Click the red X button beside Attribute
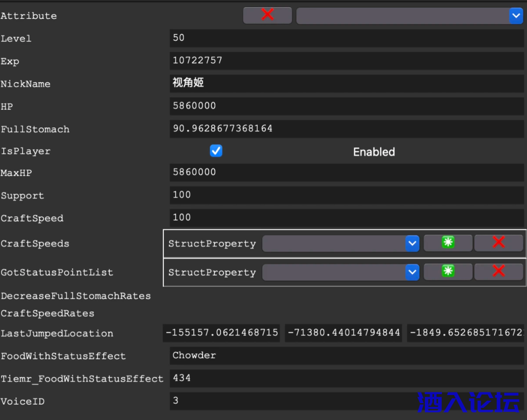The height and width of the screenshot is (420, 527). (267, 15)
